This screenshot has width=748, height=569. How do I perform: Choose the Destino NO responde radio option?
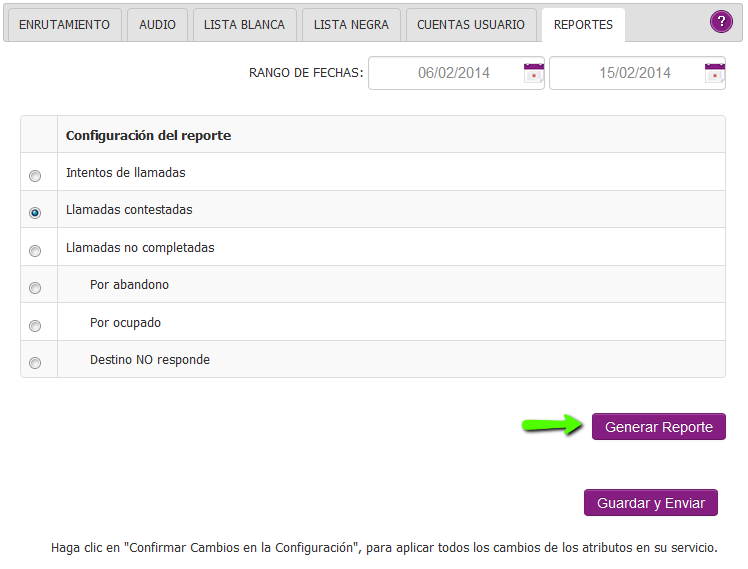tap(35, 363)
